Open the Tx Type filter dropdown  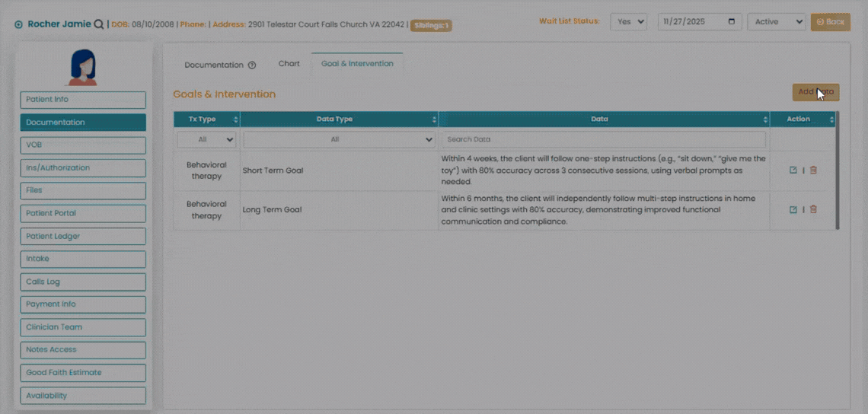[x=206, y=139]
